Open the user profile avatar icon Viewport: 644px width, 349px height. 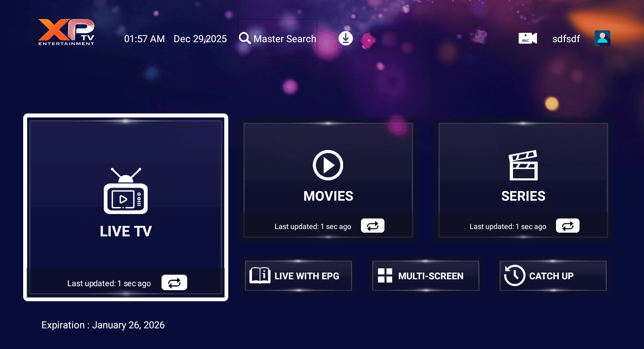click(602, 39)
